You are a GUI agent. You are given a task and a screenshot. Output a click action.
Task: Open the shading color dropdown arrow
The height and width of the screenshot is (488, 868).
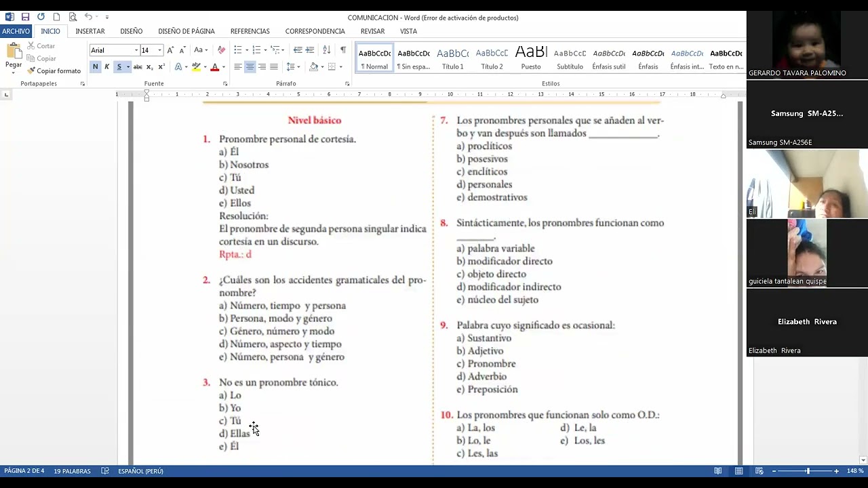[322, 66]
